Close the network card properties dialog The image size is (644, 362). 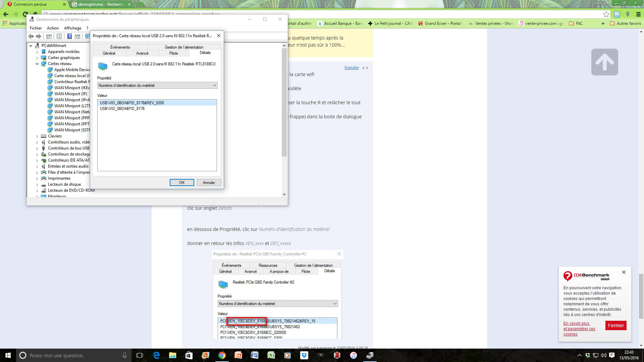(219, 36)
